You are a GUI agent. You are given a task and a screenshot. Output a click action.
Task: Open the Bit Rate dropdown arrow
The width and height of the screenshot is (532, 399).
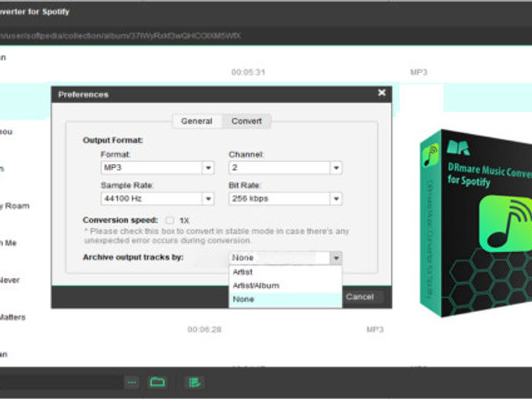[336, 199]
